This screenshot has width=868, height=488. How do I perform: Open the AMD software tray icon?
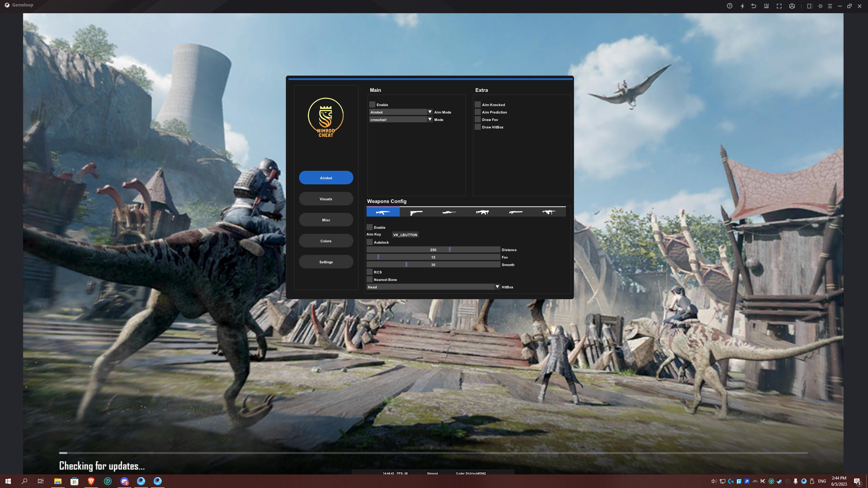(x=747, y=481)
